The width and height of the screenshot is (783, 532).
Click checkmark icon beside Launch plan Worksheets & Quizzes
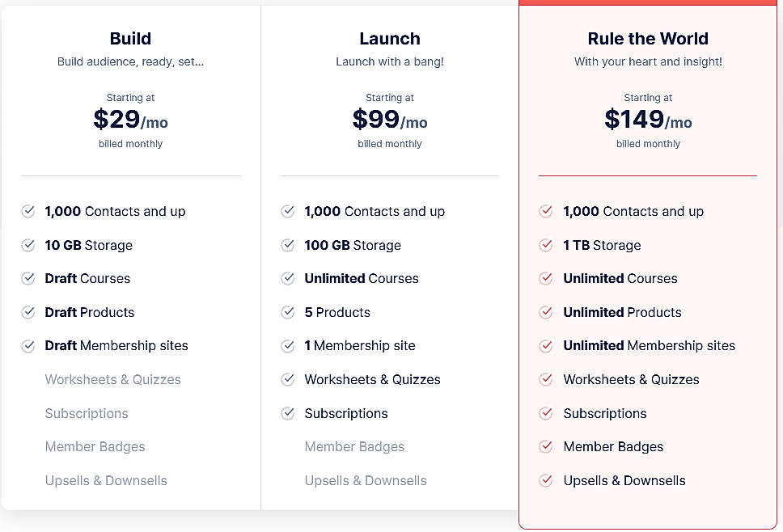(288, 379)
